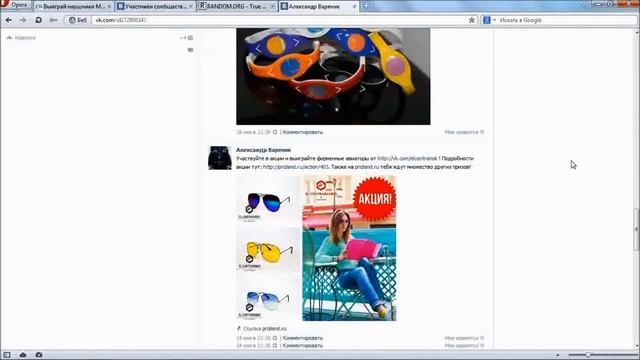Open the yellow aviators thumbnail
Viewport: 640px width, 360px height.
coord(268,249)
